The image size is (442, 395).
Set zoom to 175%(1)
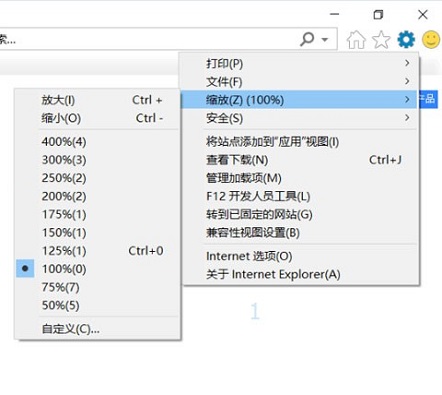click(97, 214)
